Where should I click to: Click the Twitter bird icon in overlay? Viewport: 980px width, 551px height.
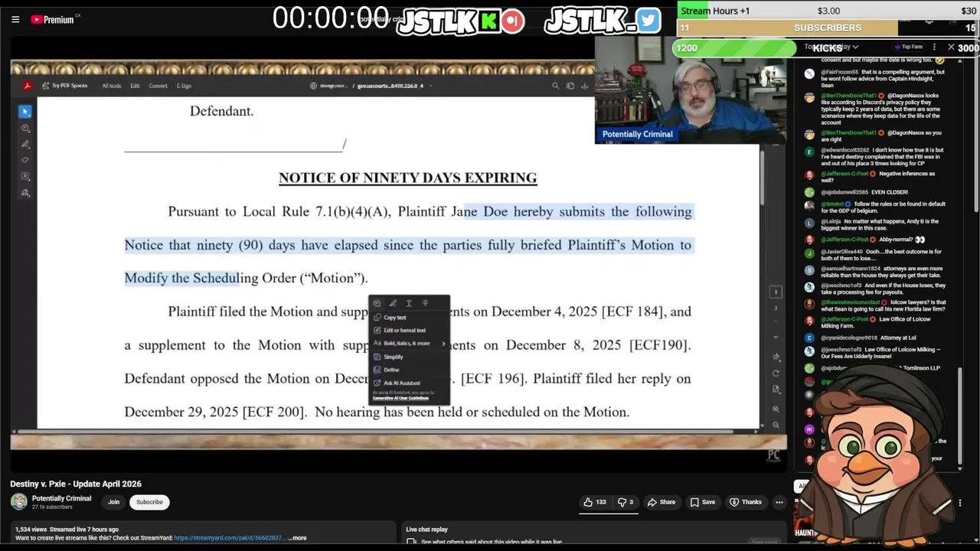coord(648,21)
